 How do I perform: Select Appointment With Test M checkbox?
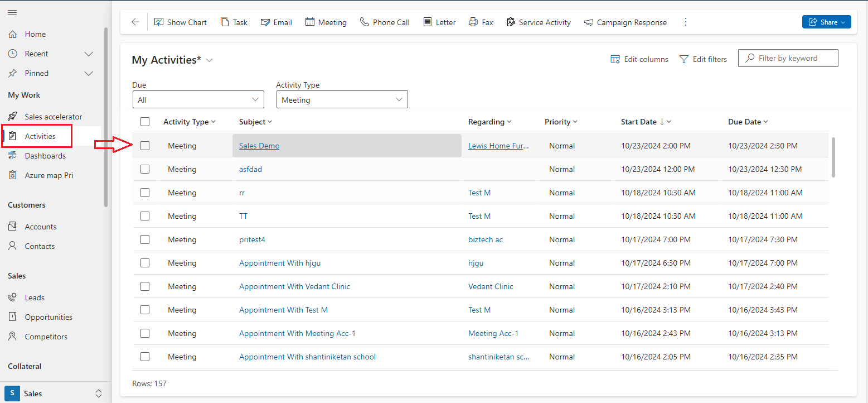pos(145,310)
